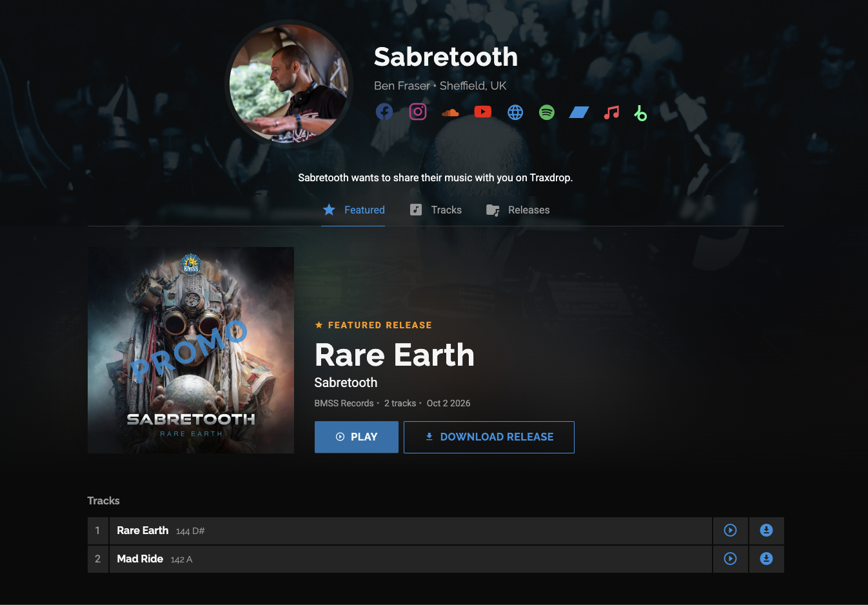
Task: Click the Ben Fraser · Sheffield, UK text
Action: point(440,86)
